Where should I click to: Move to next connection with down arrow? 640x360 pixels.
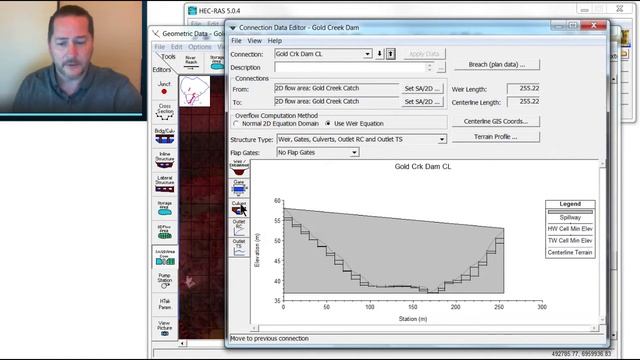click(x=380, y=54)
